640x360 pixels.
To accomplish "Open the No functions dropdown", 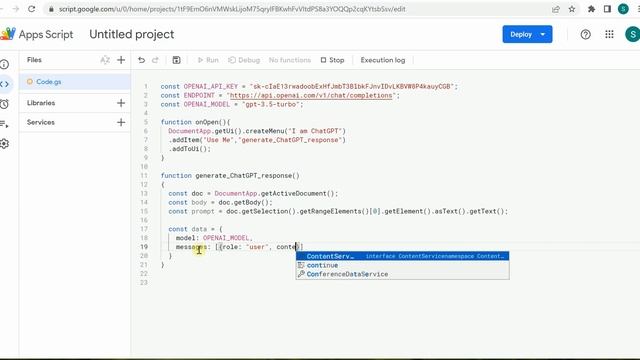I will point(290,60).
